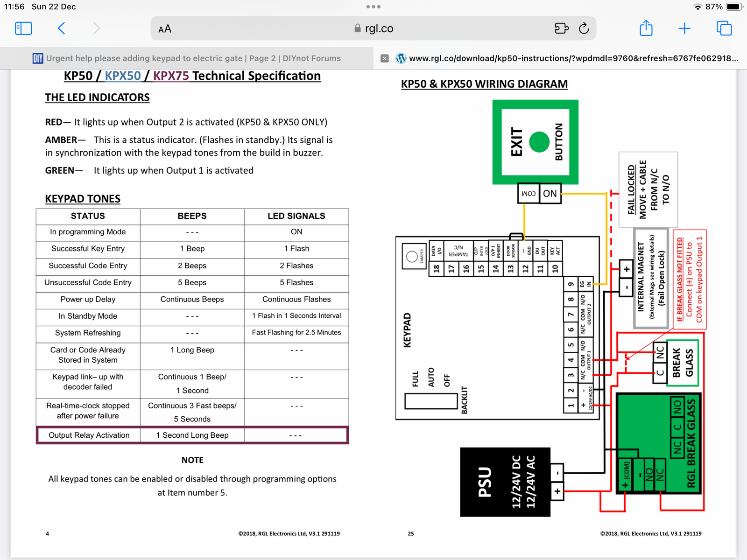The width and height of the screenshot is (747, 560).
Task: Tap the battery indicator in status bar
Action: pos(734,7)
